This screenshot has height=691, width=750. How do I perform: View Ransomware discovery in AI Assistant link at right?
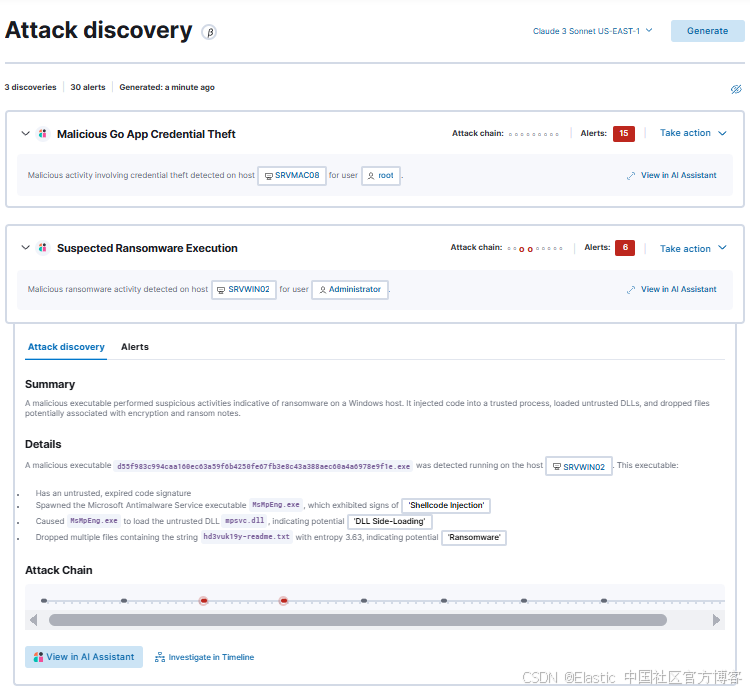672,290
